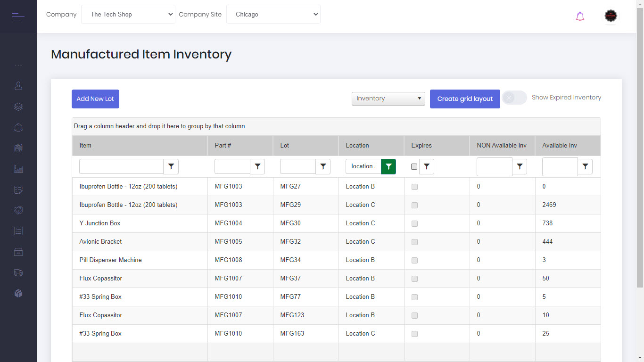Click the stacked layers sidebar icon
Image resolution: width=644 pixels, height=362 pixels.
click(x=18, y=107)
